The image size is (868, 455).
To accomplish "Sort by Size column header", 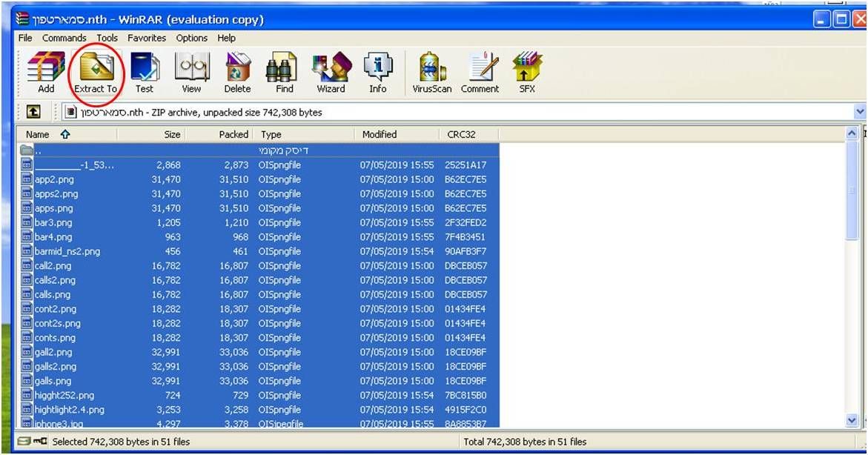I will click(x=151, y=135).
